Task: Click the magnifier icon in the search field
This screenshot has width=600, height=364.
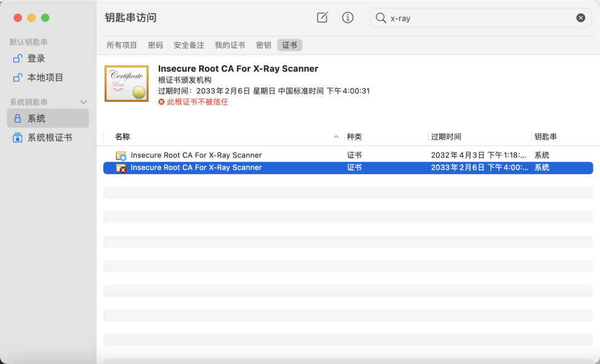Action: (x=380, y=18)
